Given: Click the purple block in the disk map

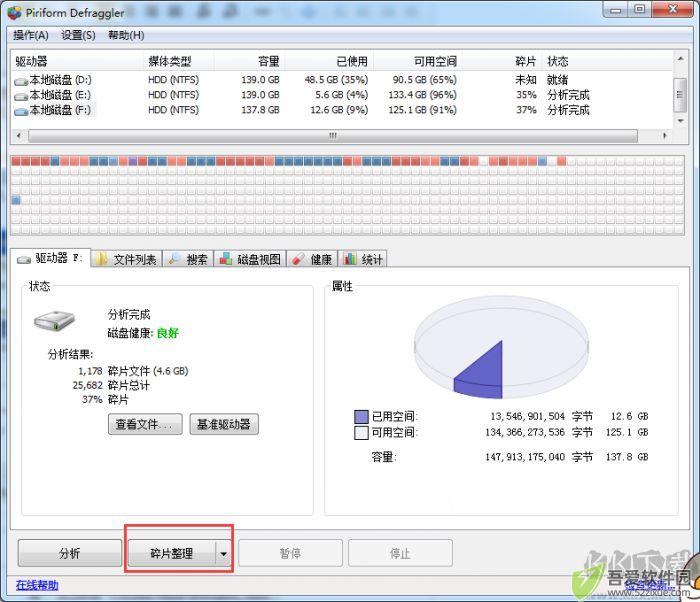Looking at the screenshot, I should (x=133, y=161).
